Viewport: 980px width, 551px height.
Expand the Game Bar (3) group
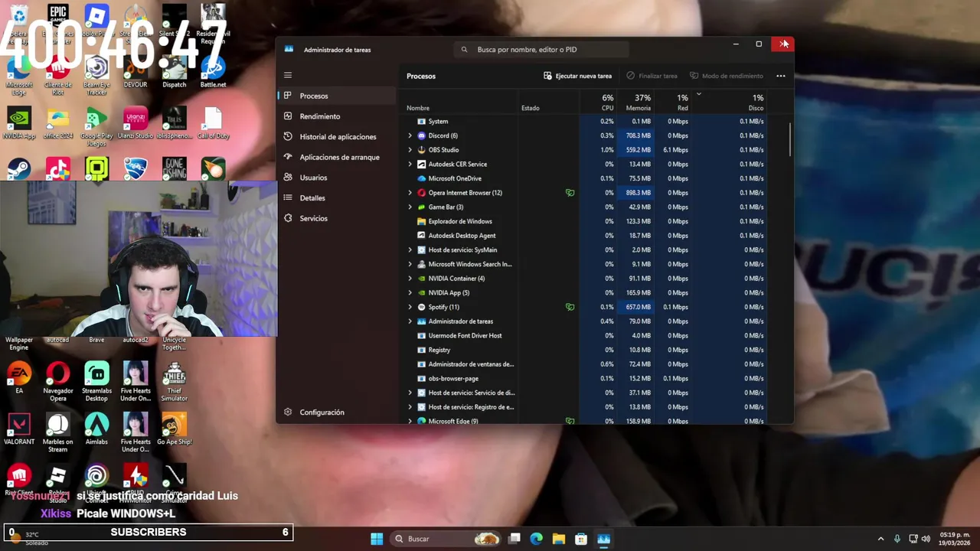410,207
